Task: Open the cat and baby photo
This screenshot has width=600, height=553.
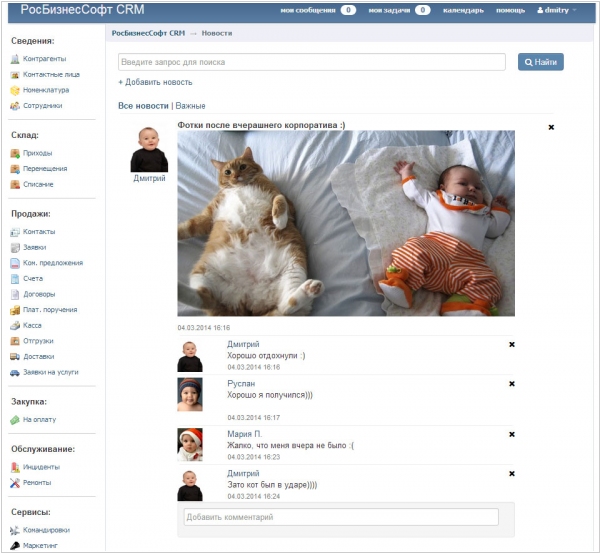Action: tap(346, 223)
